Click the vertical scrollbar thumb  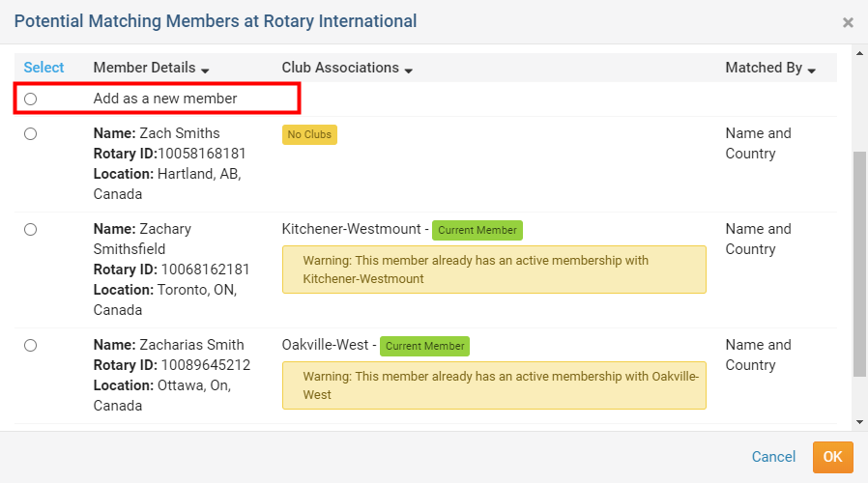click(859, 261)
